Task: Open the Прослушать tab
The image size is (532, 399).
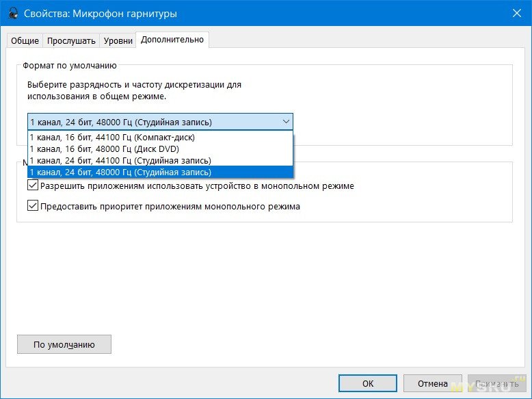Action: pos(71,40)
